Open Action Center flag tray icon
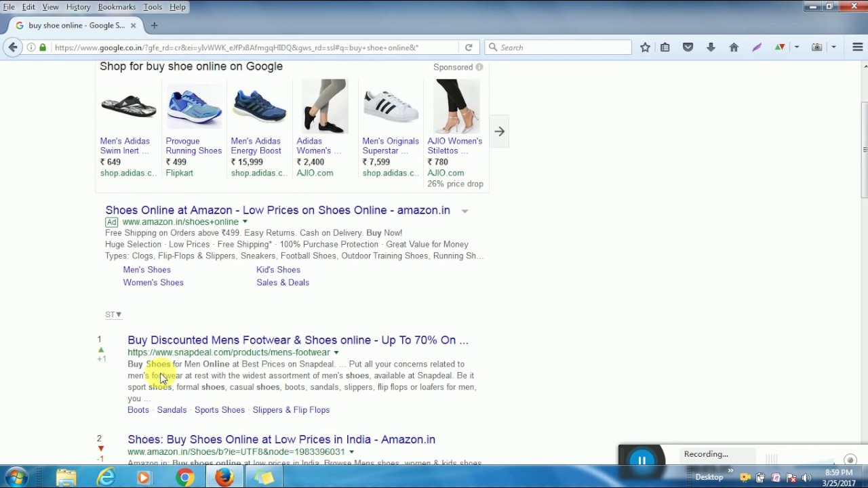The image size is (868, 488). tap(791, 478)
